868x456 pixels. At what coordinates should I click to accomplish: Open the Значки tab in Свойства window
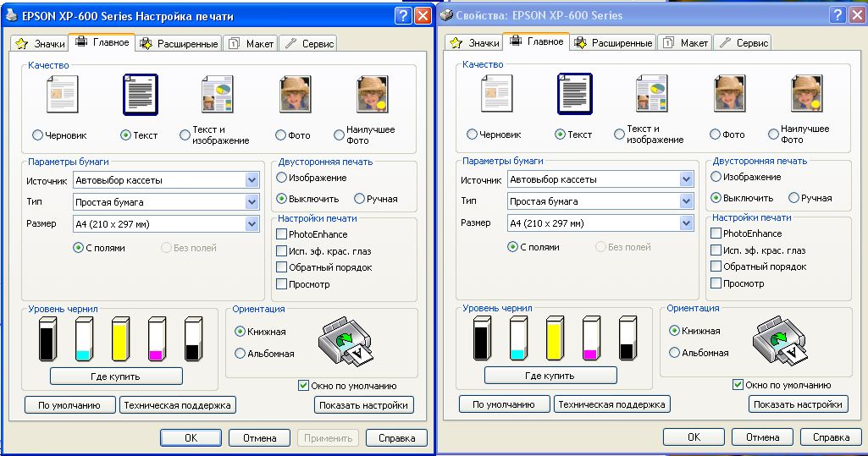coord(474,42)
